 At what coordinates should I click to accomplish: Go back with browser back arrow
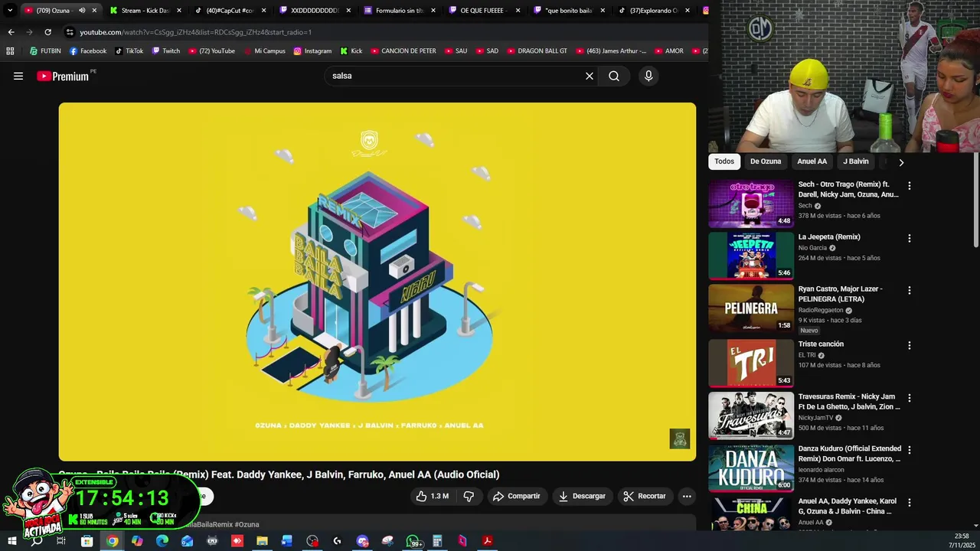(x=11, y=32)
